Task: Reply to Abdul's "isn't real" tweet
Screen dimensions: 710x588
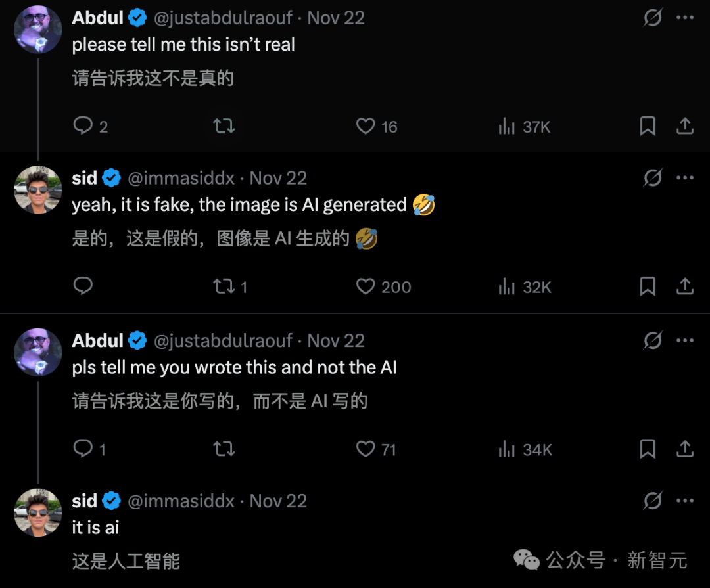Action: click(83, 125)
